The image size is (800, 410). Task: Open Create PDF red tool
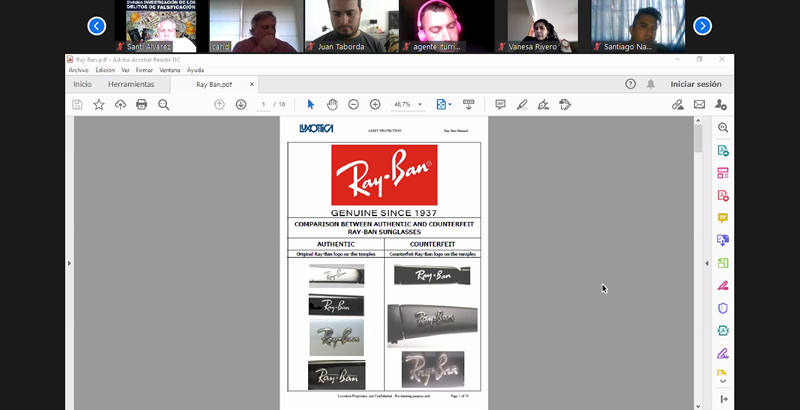point(723,195)
